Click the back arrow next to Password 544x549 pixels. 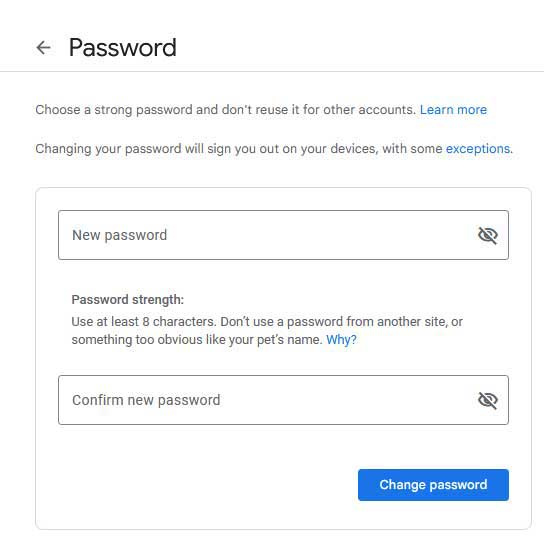(x=43, y=48)
